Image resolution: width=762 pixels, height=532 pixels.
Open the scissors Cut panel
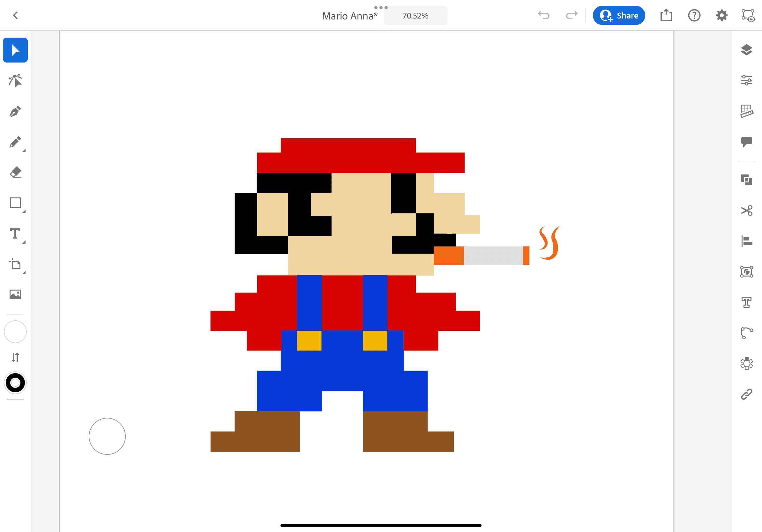pyautogui.click(x=746, y=210)
